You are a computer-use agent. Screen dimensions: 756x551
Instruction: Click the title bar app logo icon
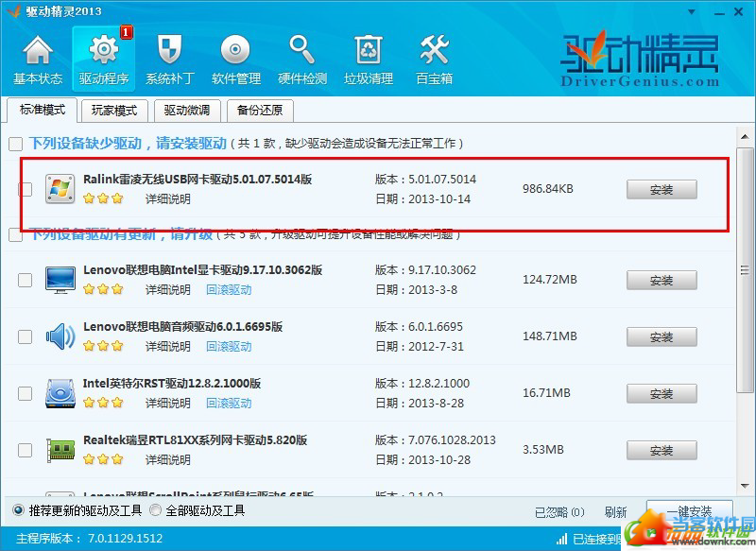click(x=14, y=11)
